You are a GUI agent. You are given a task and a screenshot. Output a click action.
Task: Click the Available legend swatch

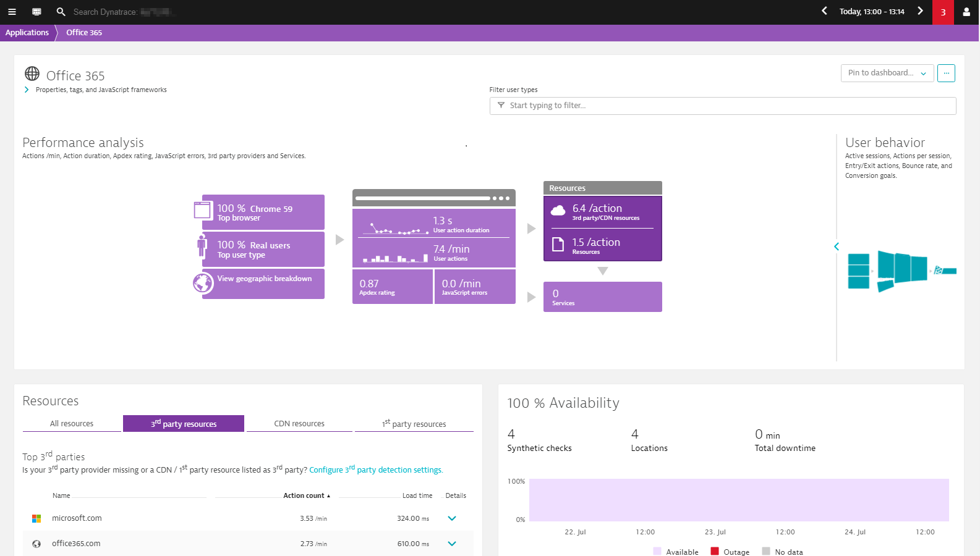click(657, 551)
